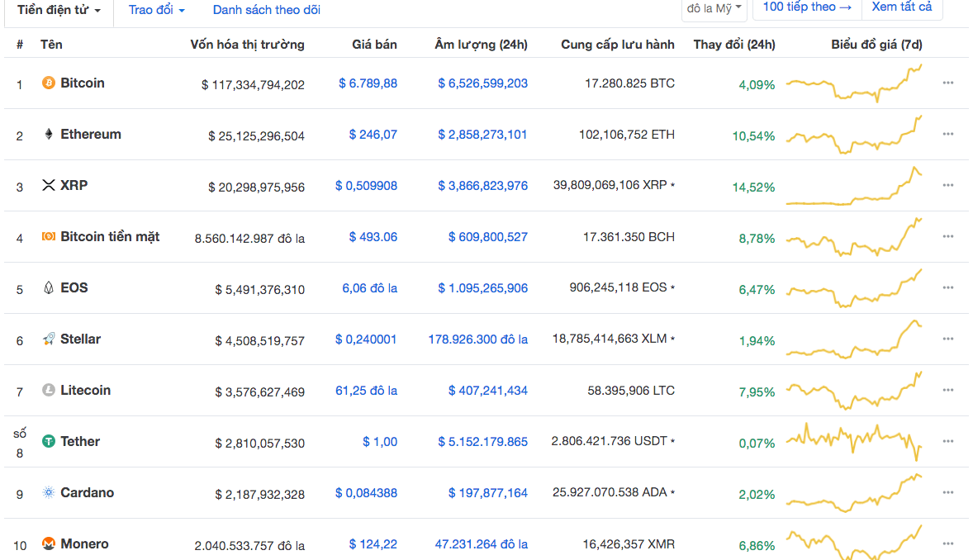The image size is (973, 560).
Task: Open the three-dot menu for Monero row
Action: pos(947,543)
